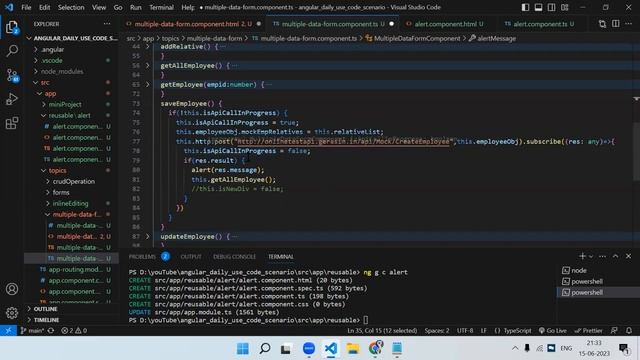Unfold getAllEmployee() code block
Viewport: 640px width, 360px height.
click(x=148, y=65)
